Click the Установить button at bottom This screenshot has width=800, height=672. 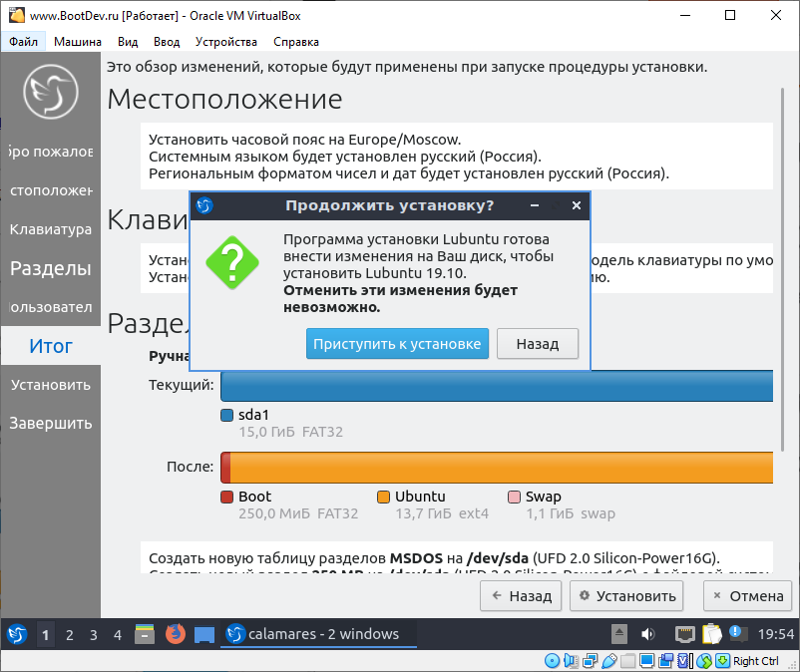tap(626, 595)
